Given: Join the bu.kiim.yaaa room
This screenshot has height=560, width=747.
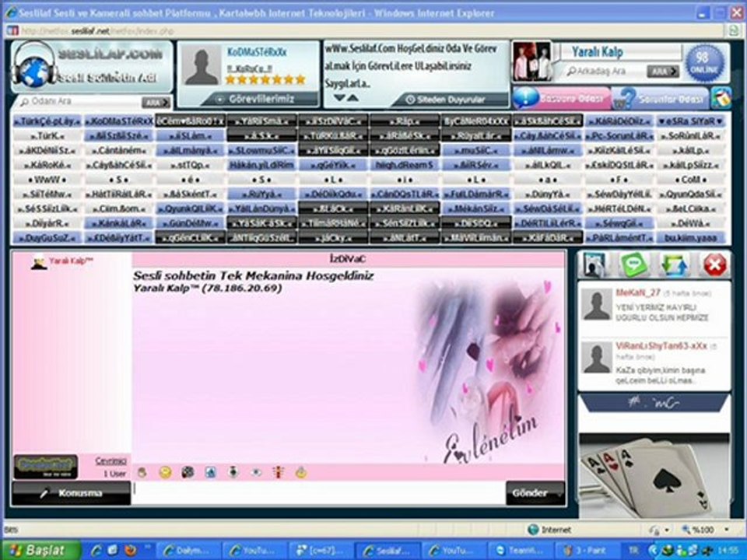Looking at the screenshot, I should coord(691,237).
